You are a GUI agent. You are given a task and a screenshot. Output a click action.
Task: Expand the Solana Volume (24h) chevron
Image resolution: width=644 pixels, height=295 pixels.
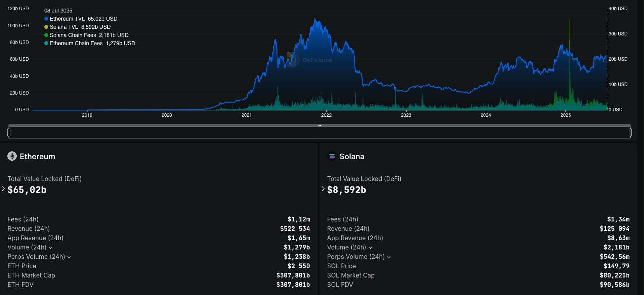[x=370, y=248]
